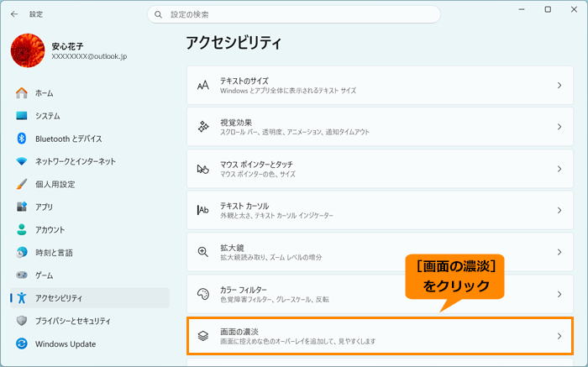
Task: Click the カラー フィルター palette icon
Action: pyautogui.click(x=203, y=294)
